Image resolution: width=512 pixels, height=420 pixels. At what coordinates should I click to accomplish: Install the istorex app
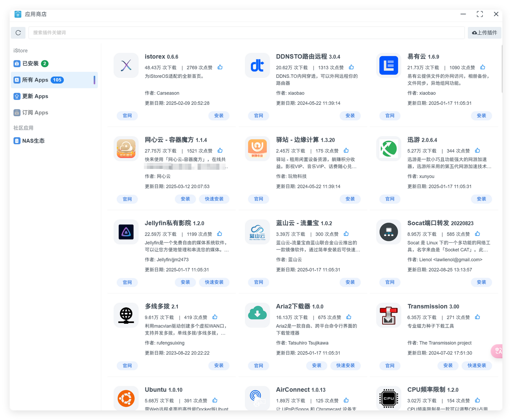(219, 116)
